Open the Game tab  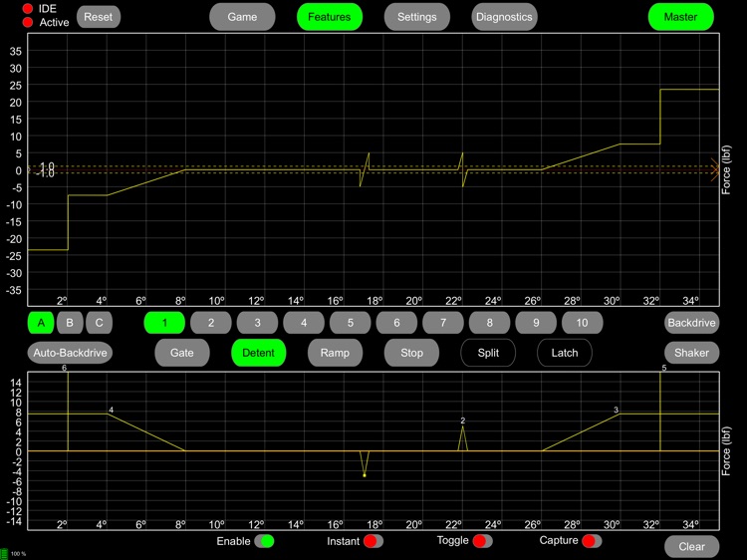[x=242, y=17]
